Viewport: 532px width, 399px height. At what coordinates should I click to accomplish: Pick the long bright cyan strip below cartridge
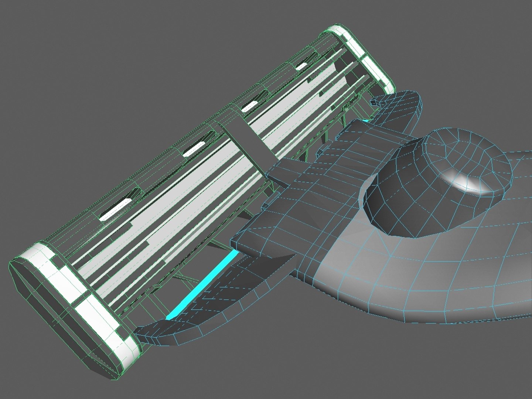202,285
